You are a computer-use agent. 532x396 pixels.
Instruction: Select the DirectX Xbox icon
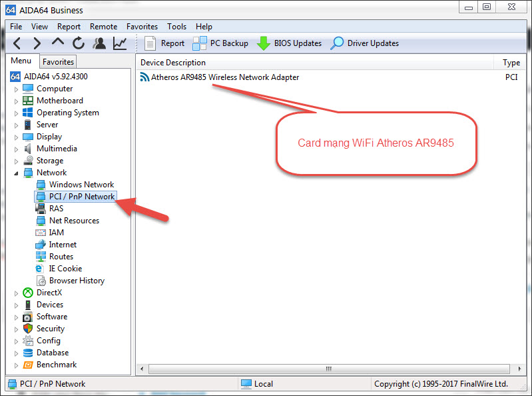[27, 293]
